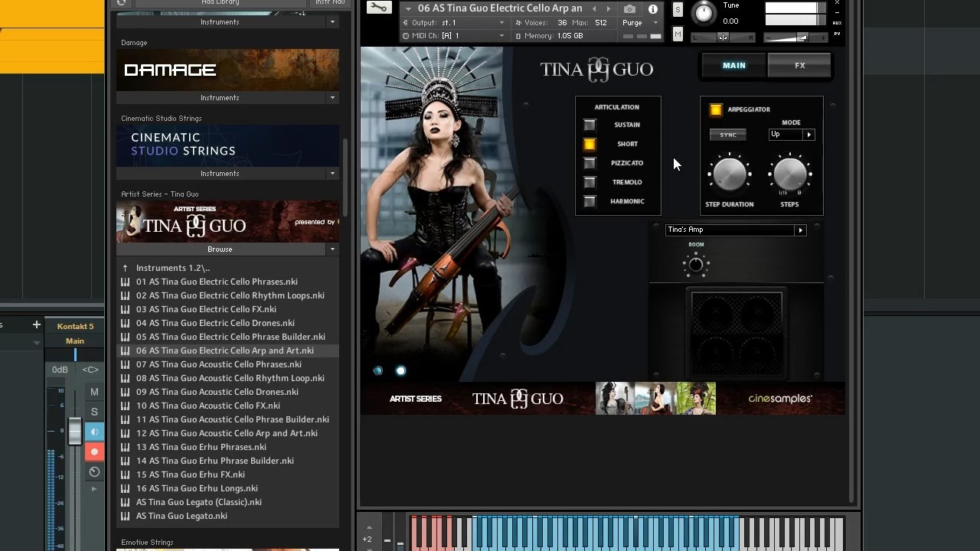Click the pan slider center marker

click(723, 37)
